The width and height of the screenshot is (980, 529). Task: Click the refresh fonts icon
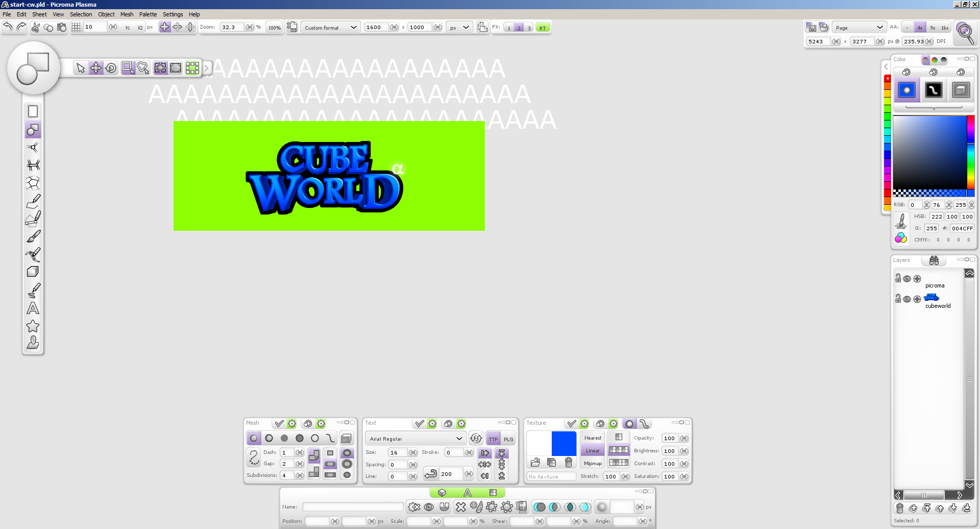click(476, 438)
